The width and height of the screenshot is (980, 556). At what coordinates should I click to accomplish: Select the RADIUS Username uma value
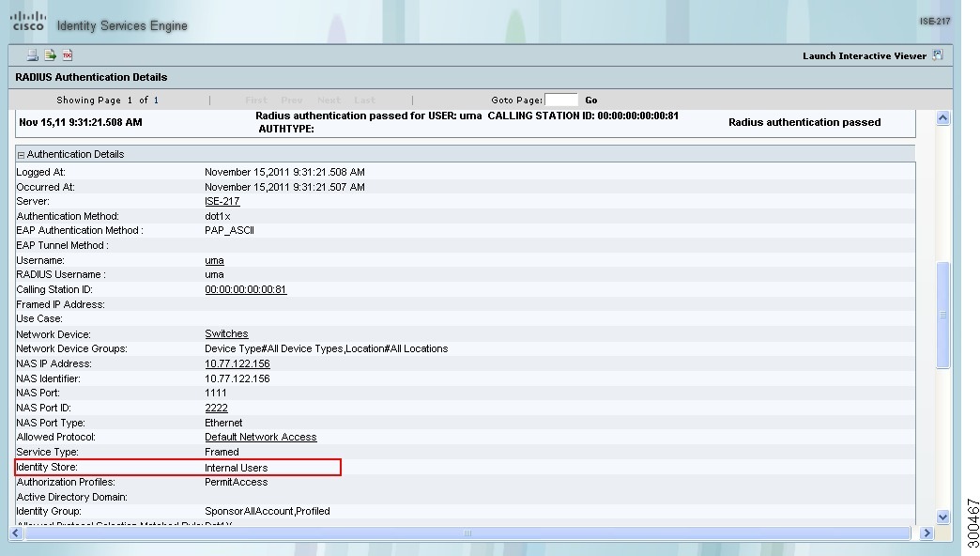[214, 274]
